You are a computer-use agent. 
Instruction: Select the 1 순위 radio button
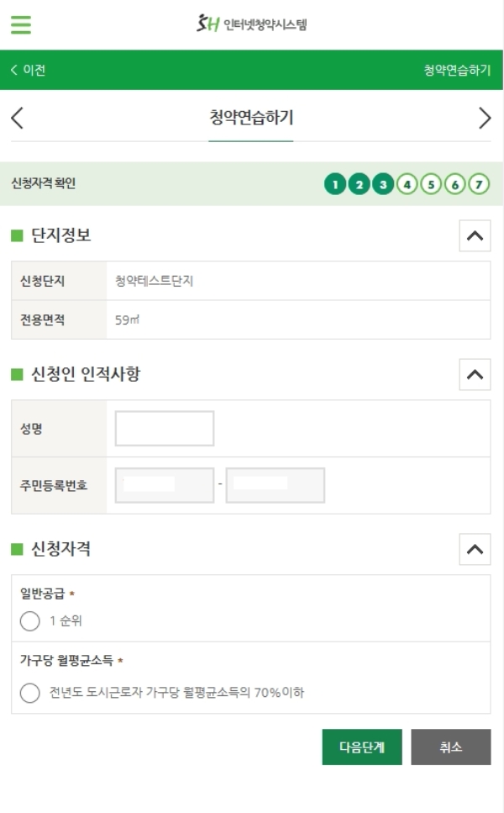(x=29, y=620)
